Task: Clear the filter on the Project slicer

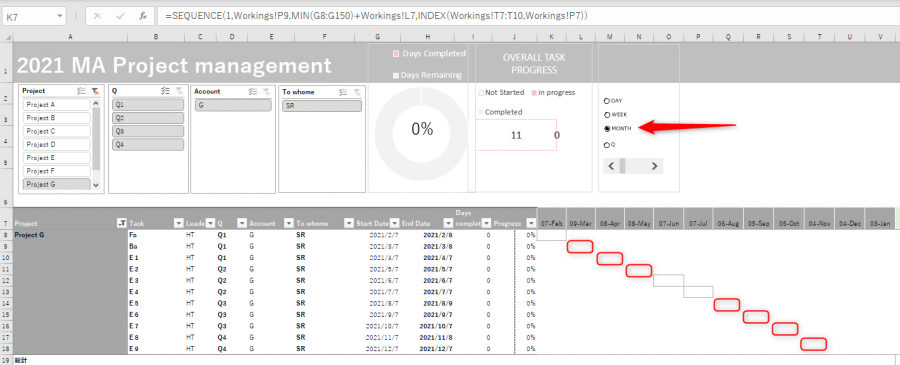Action: [95, 91]
